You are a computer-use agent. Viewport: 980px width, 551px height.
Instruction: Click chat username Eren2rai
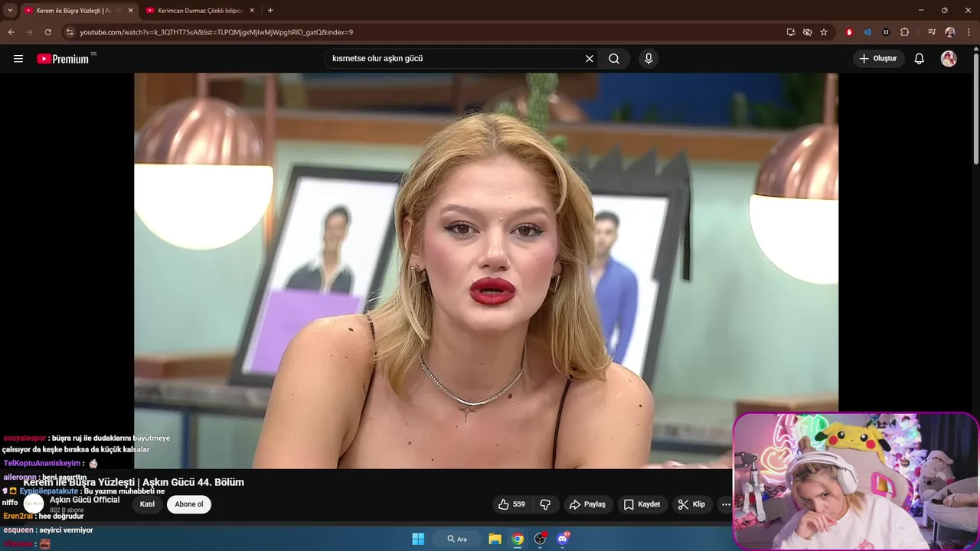coord(18,516)
